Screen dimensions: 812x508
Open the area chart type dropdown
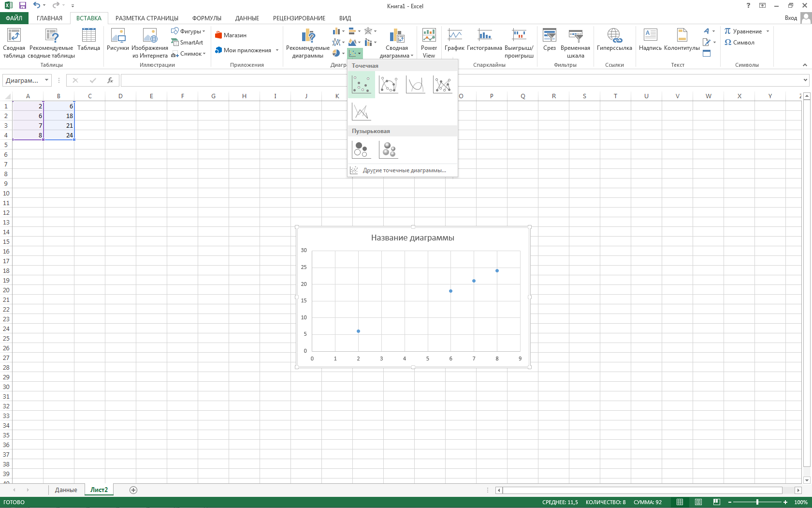coord(354,43)
